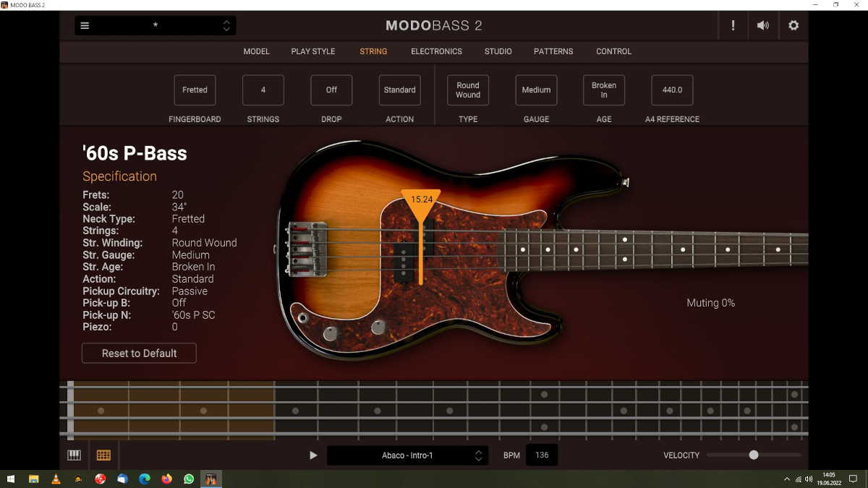Open the hamburger preset menu
The width and height of the screenshot is (868, 488).
pos(85,26)
